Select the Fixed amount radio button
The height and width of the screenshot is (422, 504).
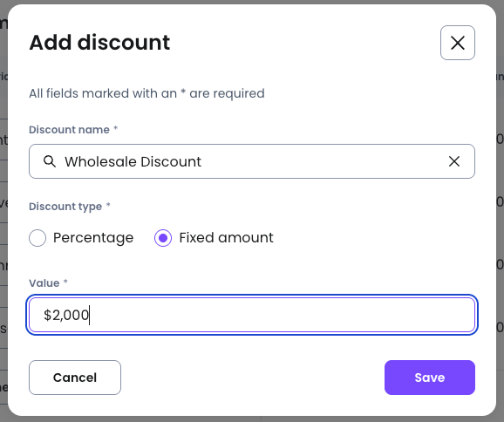[163, 238]
